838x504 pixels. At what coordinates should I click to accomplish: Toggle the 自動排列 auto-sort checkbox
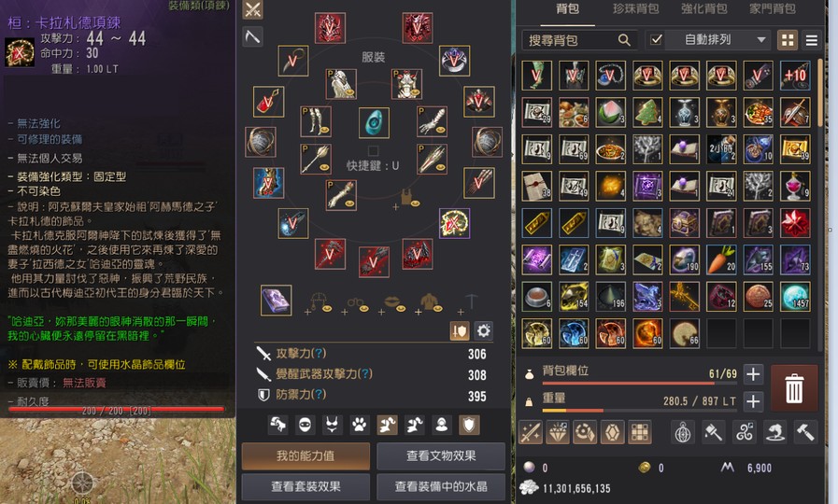pos(656,39)
